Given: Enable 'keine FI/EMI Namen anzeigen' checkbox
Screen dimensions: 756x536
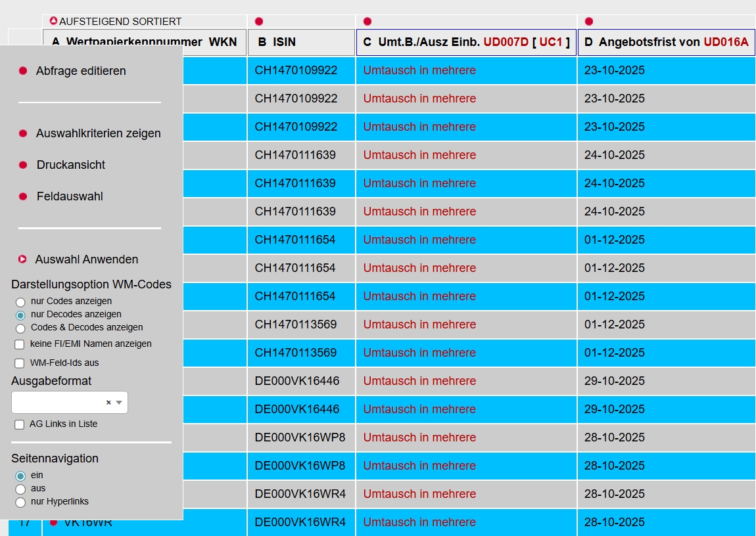Looking at the screenshot, I should [19, 344].
